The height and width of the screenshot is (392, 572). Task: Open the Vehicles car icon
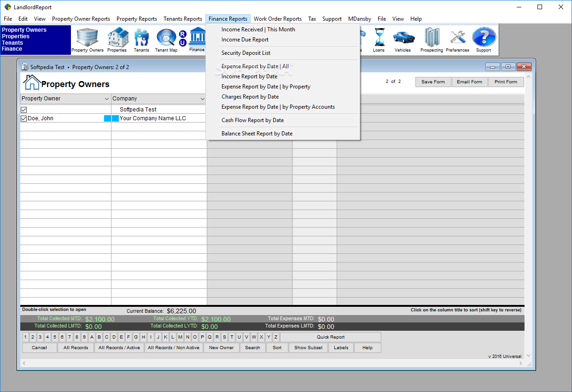[403, 40]
